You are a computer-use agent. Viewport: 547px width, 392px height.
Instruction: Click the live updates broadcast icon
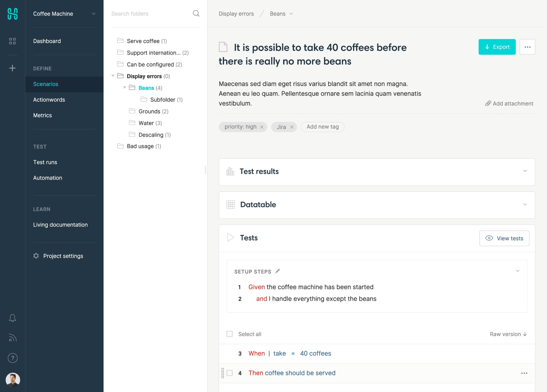[x=13, y=338]
